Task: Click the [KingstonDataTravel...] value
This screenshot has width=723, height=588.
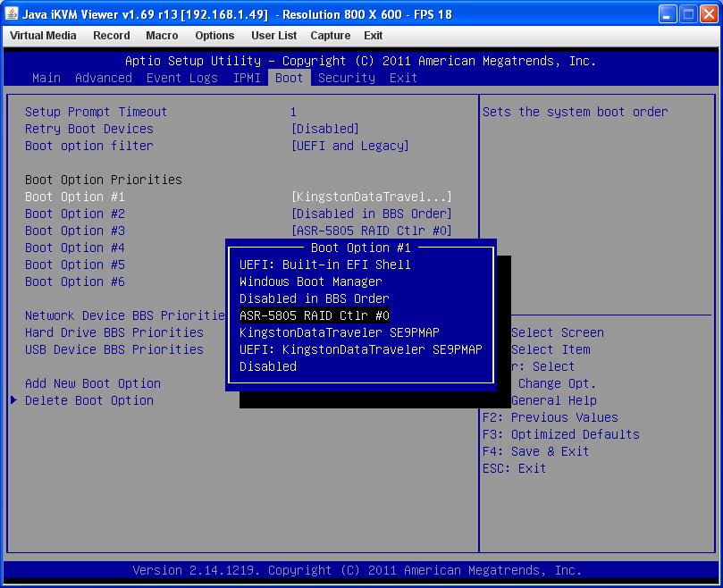Action: pos(371,197)
